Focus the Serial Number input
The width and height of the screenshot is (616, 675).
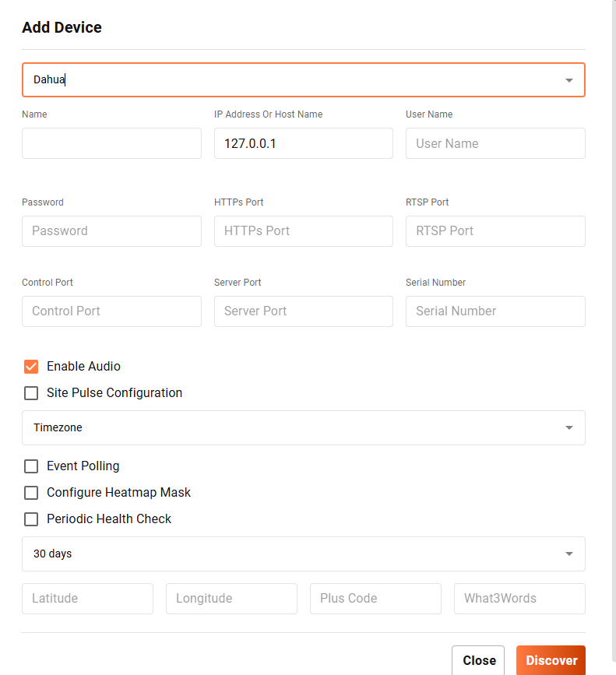495,311
